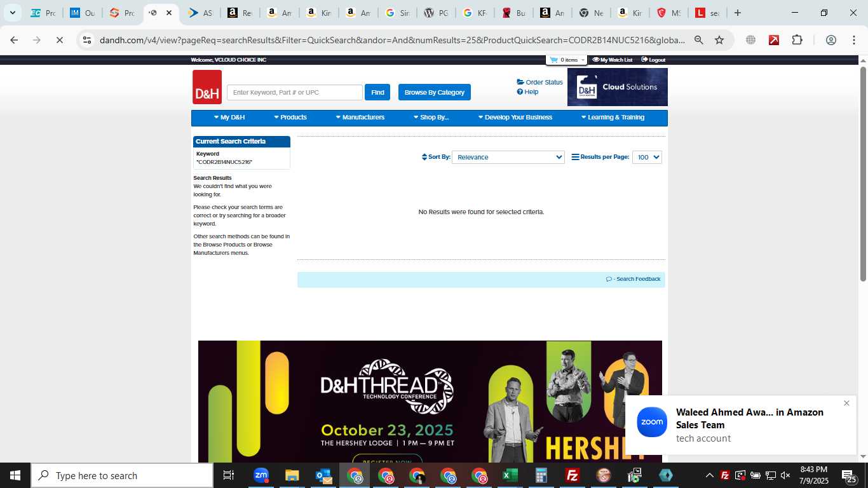The height and width of the screenshot is (488, 868).
Task: Click the Logout link
Action: (653, 60)
